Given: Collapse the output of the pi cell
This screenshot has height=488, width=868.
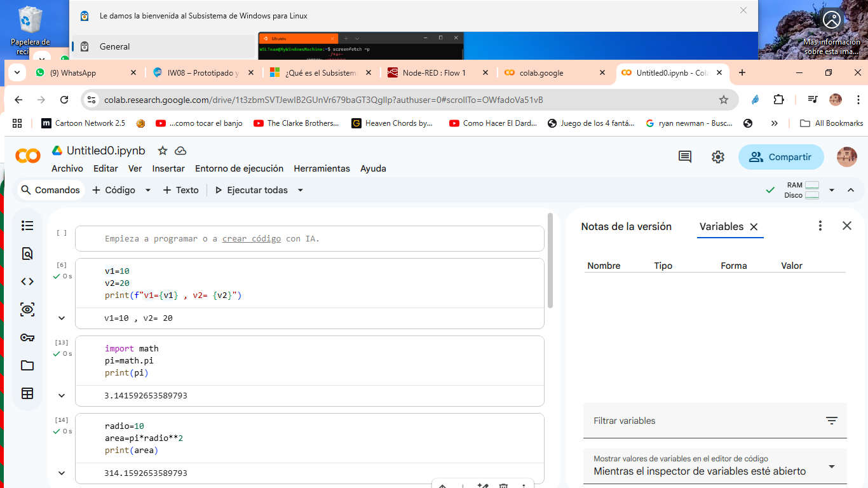Looking at the screenshot, I should click(x=62, y=396).
